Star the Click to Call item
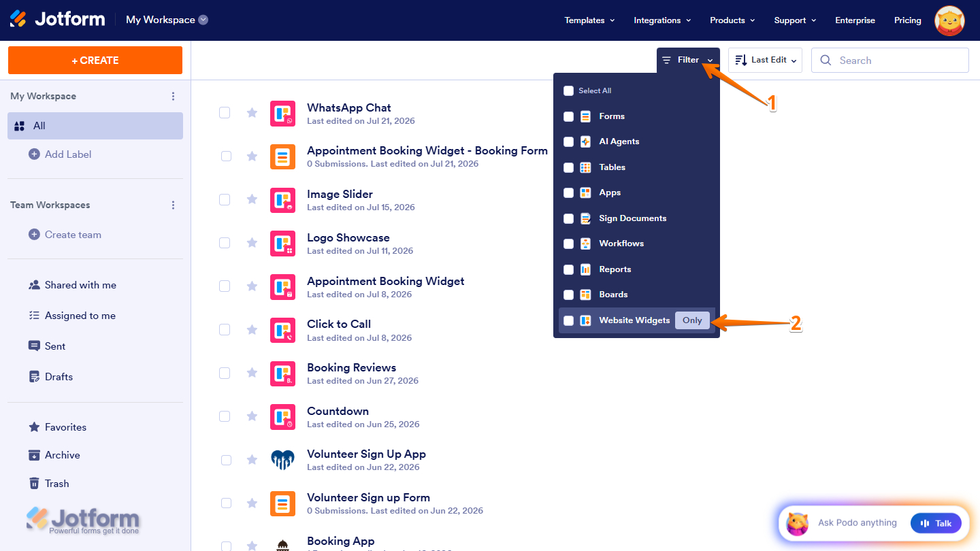The width and height of the screenshot is (980, 551). pos(252,330)
